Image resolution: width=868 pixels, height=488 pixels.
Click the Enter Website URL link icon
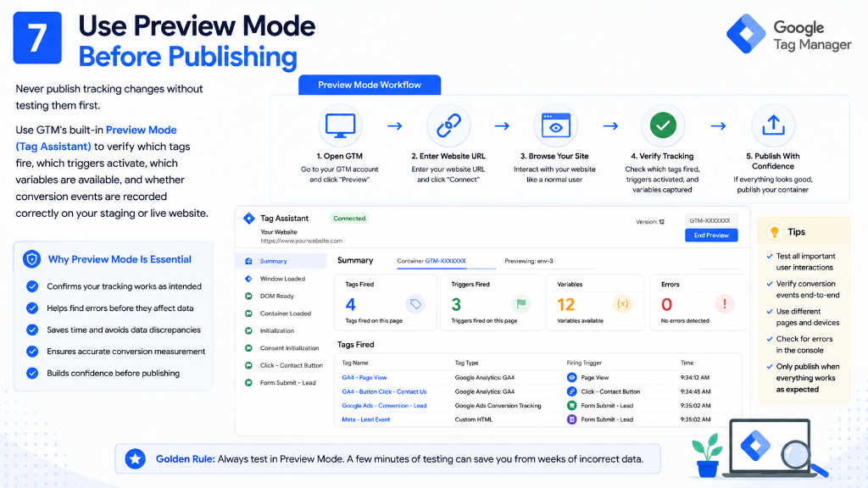click(x=448, y=125)
